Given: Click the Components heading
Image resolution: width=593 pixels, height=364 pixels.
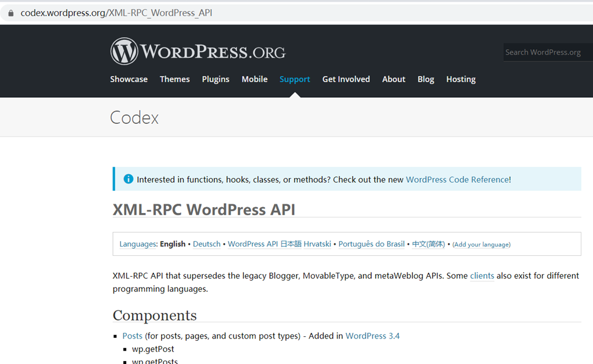Looking at the screenshot, I should [155, 315].
